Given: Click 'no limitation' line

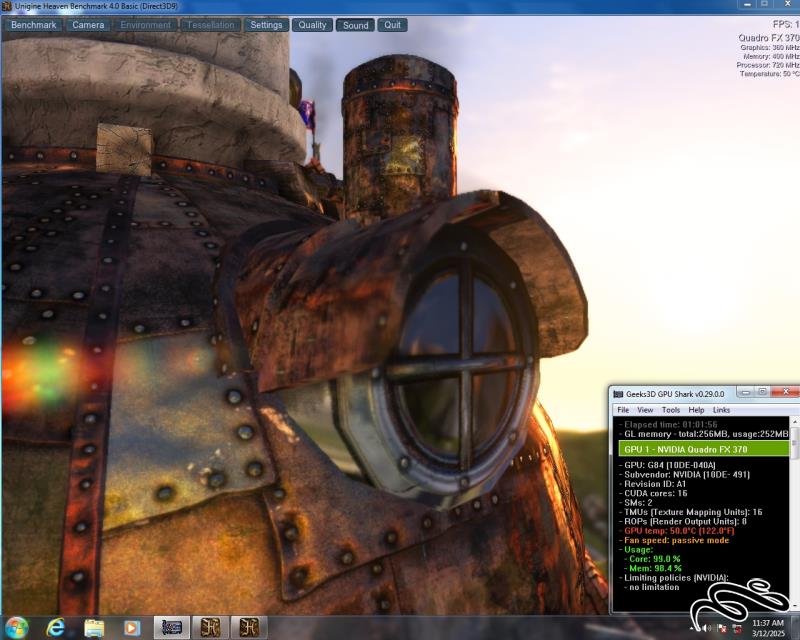Looking at the screenshot, I should tap(652, 587).
